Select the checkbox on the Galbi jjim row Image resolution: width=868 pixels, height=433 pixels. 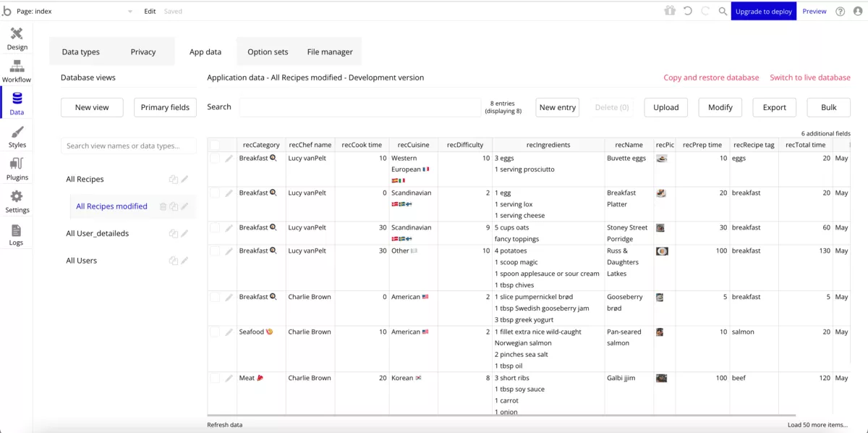(214, 378)
